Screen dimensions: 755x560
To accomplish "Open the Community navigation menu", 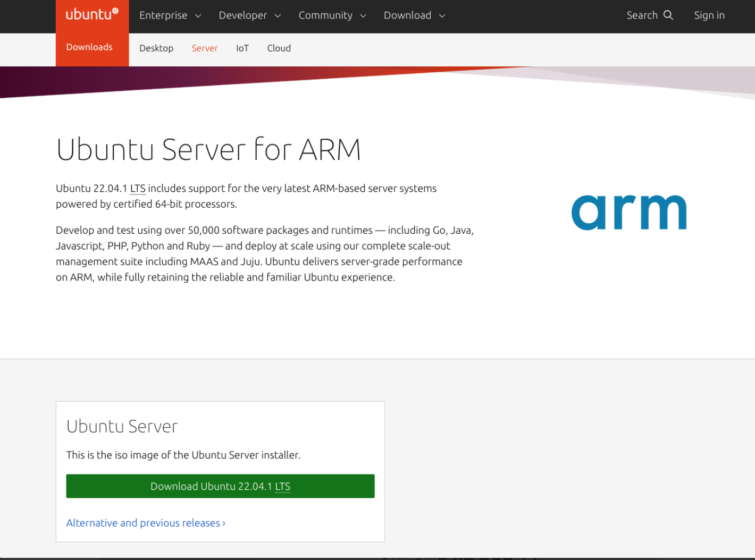I will 332,15.
